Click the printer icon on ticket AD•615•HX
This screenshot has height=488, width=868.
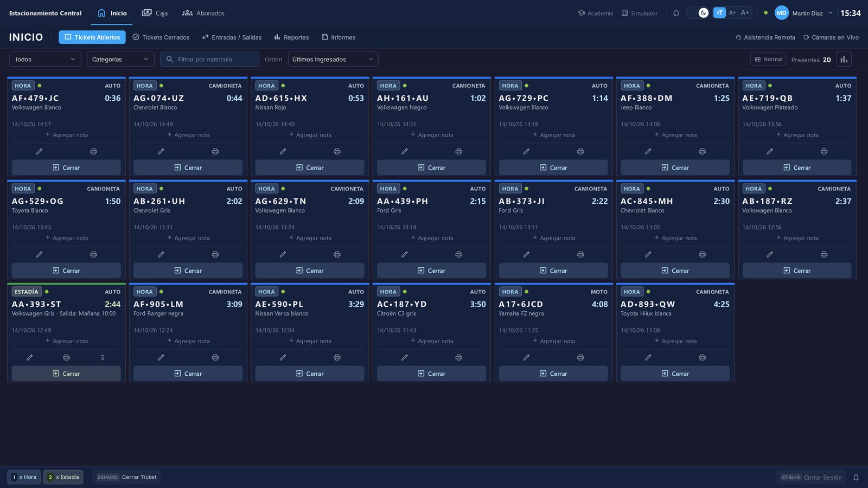pos(337,151)
